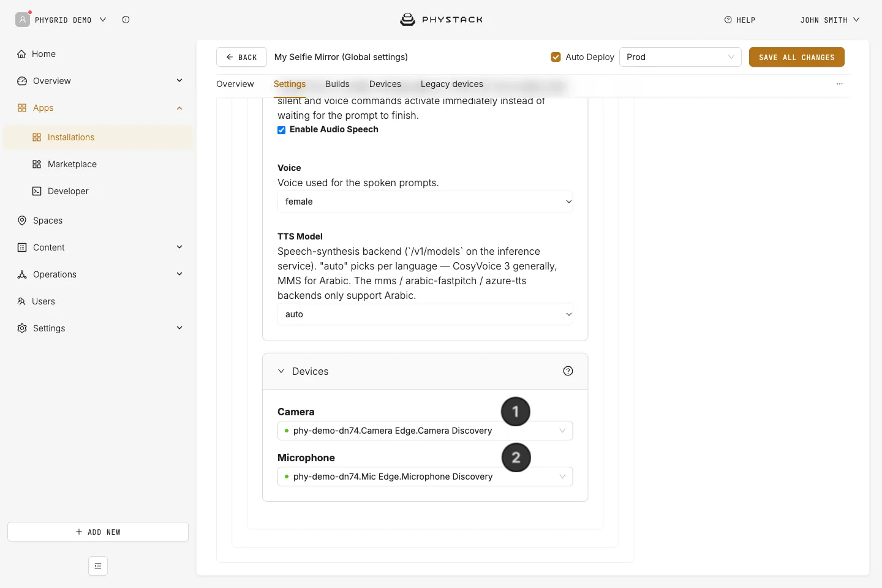Toggle the Auto Deploy checkbox
The width and height of the screenshot is (882, 588).
coord(556,57)
